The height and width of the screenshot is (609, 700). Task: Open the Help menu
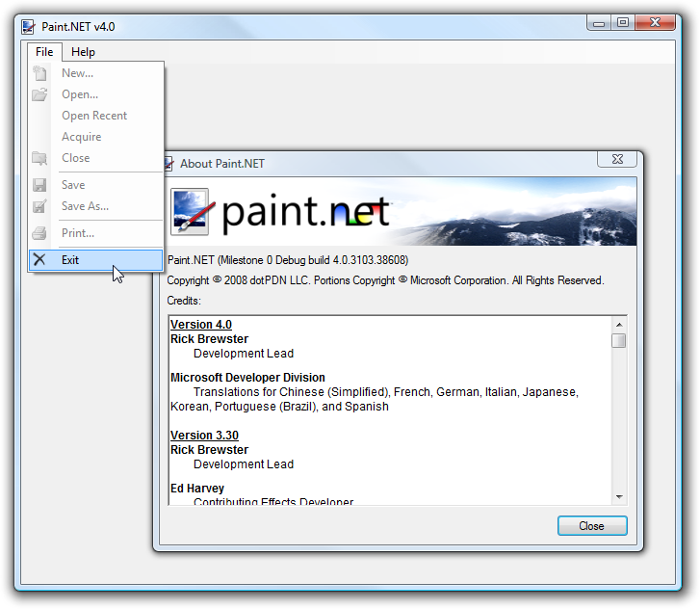[83, 52]
